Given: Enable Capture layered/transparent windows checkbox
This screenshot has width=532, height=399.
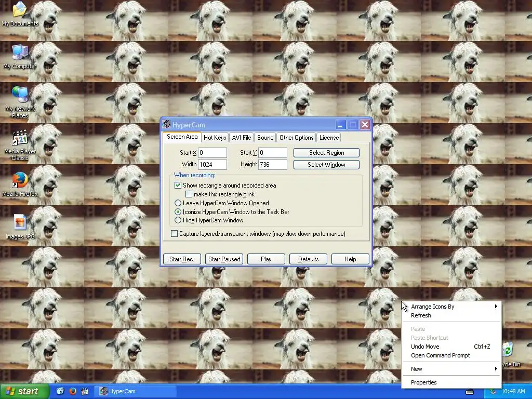Looking at the screenshot, I should pos(174,233).
